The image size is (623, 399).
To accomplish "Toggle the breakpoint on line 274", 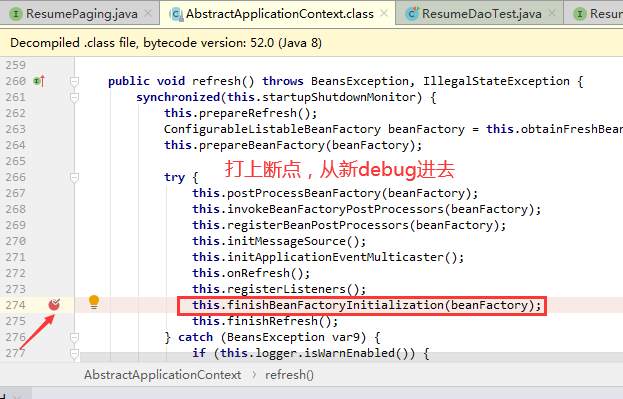I will pos(54,305).
